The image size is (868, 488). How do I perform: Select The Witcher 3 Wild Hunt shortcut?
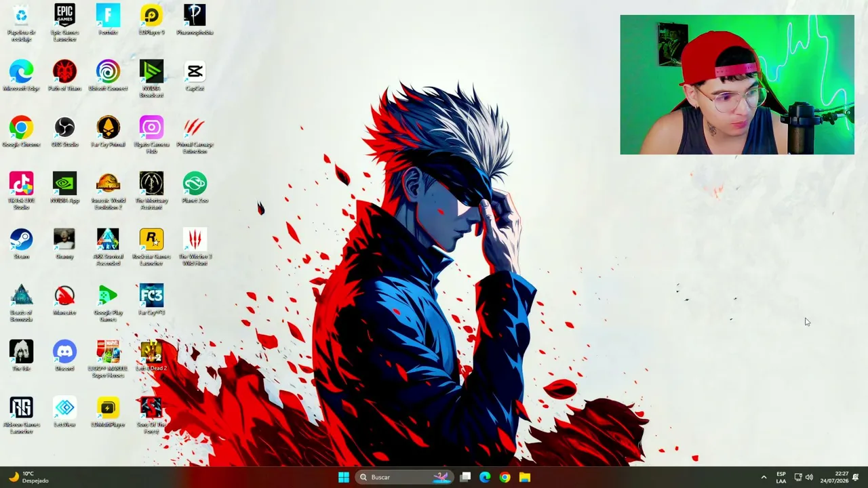[195, 247]
